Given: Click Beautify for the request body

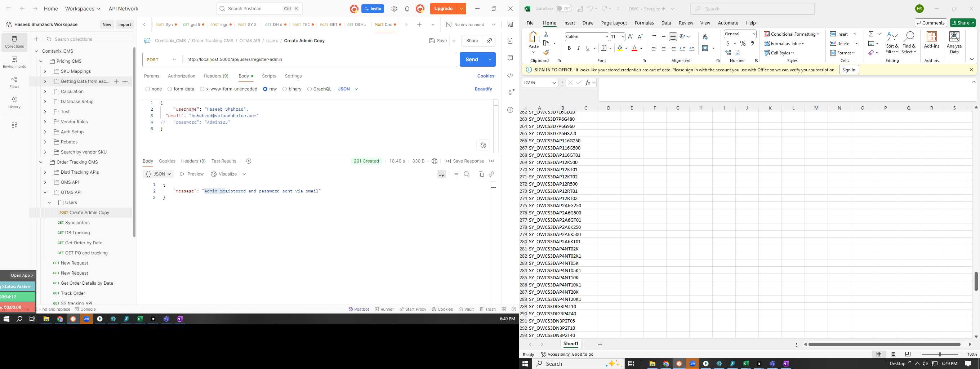Looking at the screenshot, I should [x=483, y=89].
